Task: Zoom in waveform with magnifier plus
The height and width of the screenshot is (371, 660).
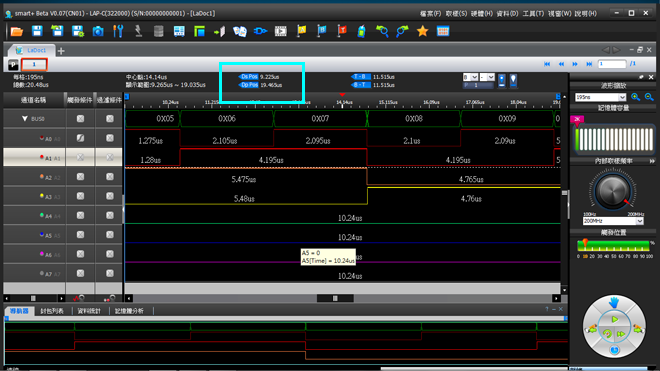Action: point(636,97)
